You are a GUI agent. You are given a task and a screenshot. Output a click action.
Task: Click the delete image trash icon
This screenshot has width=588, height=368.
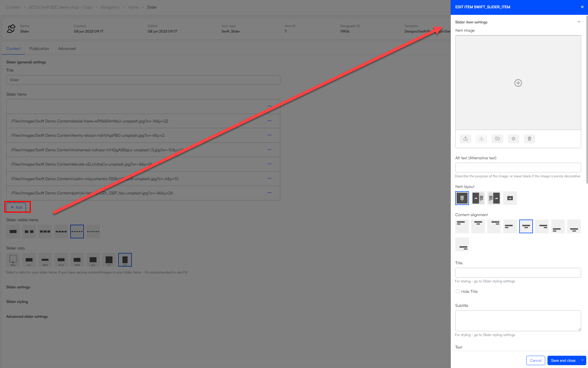click(529, 139)
